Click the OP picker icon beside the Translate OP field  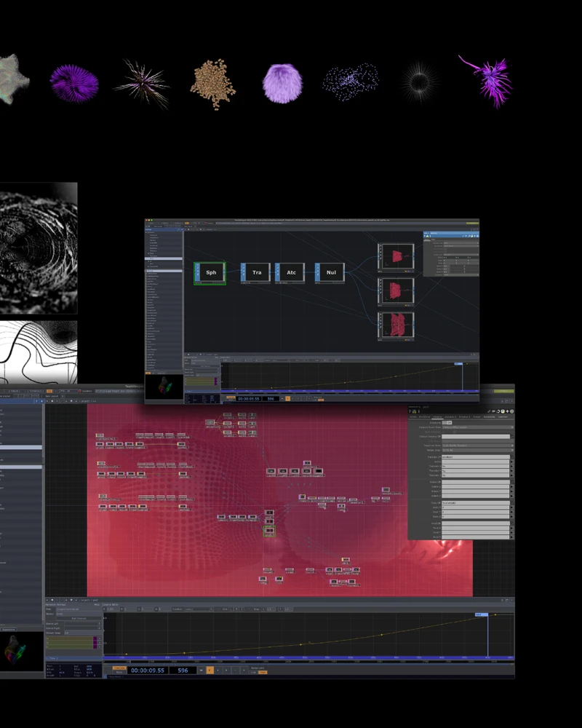tap(511, 456)
